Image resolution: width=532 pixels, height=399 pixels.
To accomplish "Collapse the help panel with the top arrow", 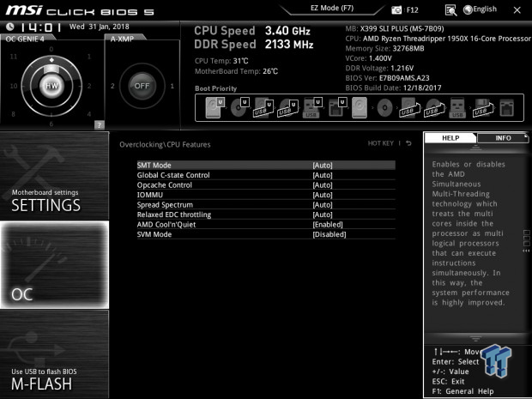I will (475, 148).
